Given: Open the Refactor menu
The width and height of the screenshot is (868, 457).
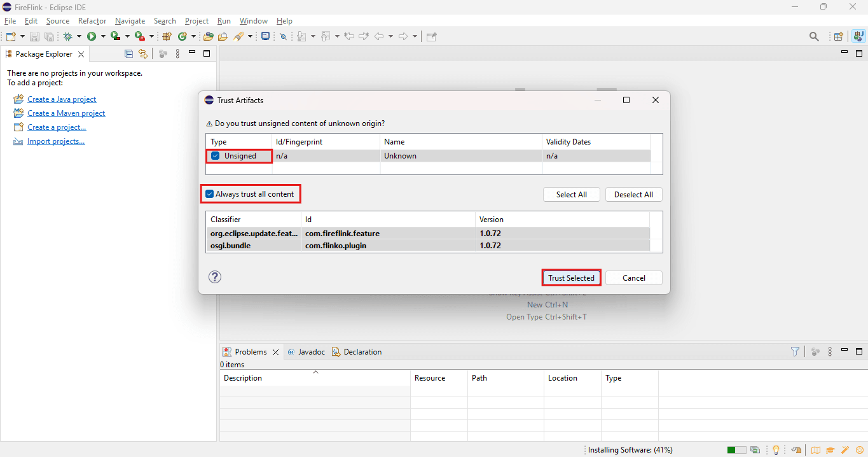Looking at the screenshot, I should pyautogui.click(x=92, y=21).
